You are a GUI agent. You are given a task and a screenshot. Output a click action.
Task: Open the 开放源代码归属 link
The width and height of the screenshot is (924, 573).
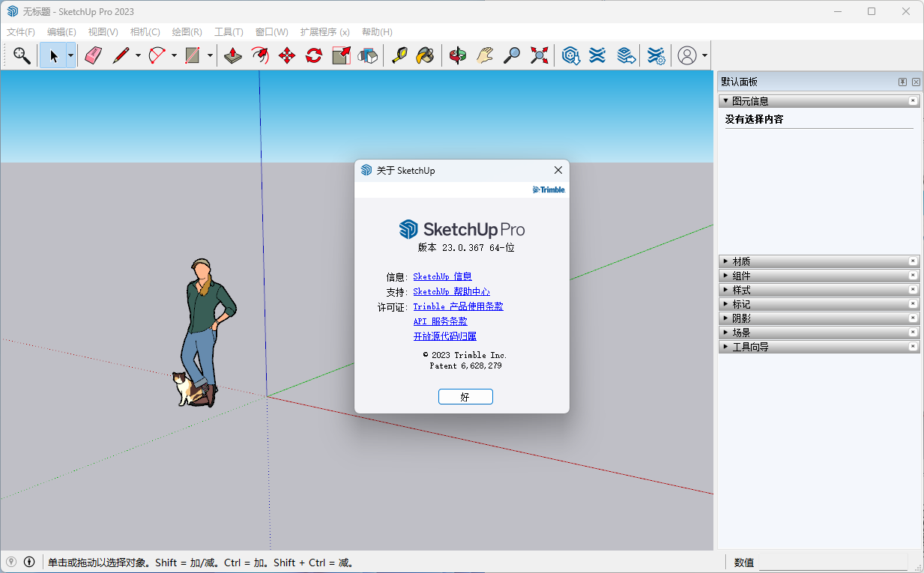444,336
